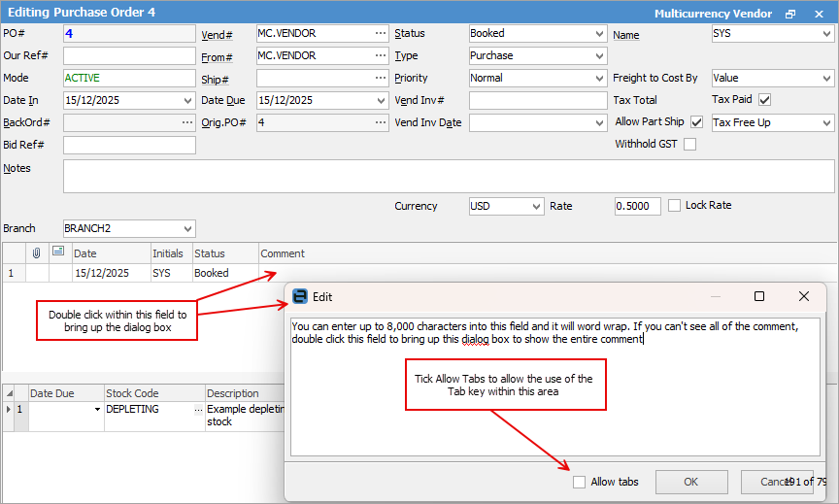The height and width of the screenshot is (504, 839).
Task: Open BackOrd# lookup ellipsis button
Action: [186, 122]
